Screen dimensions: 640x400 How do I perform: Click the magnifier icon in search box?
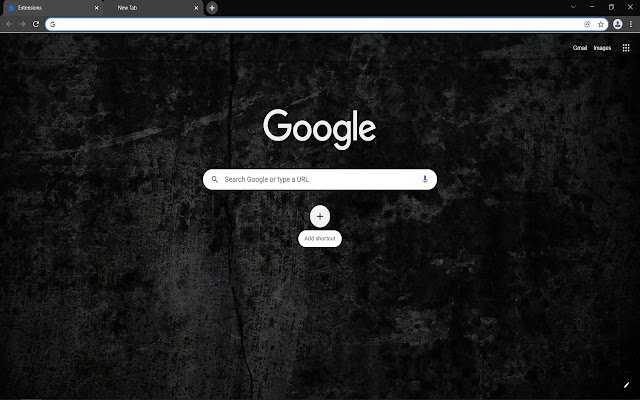[214, 179]
